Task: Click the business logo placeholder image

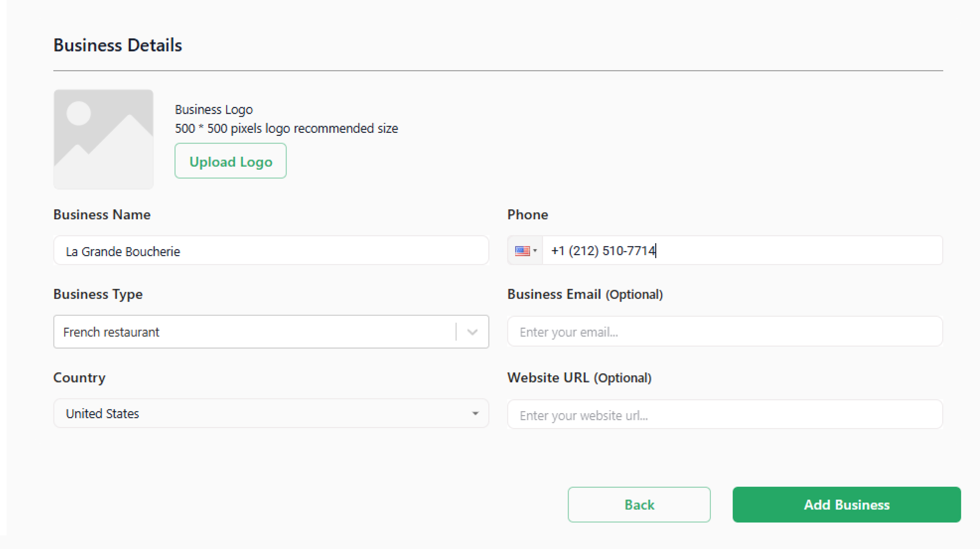Action: (x=103, y=139)
